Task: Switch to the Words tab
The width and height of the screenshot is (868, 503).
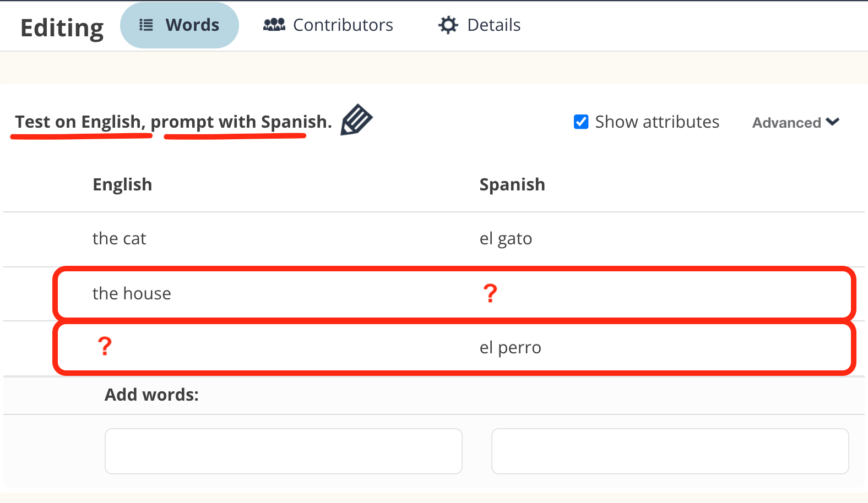Action: (192, 25)
